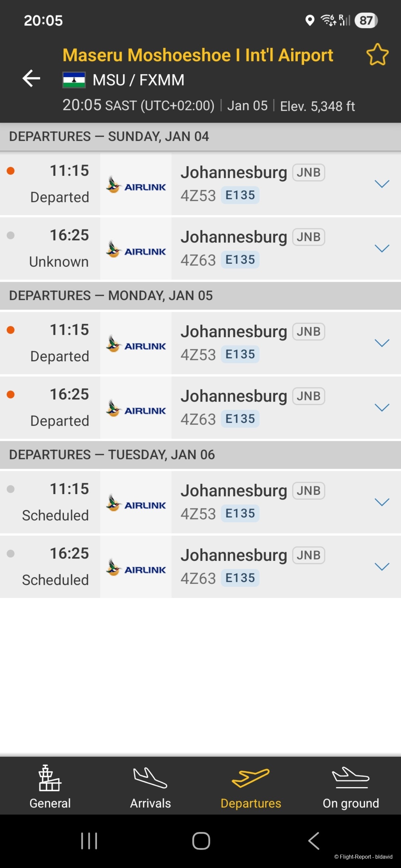Open Android recent apps button

click(89, 841)
